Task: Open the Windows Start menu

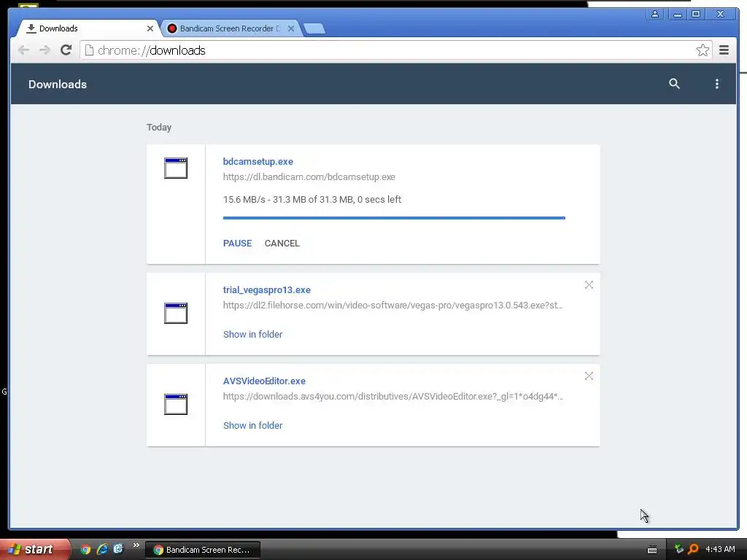Action: pyautogui.click(x=34, y=549)
